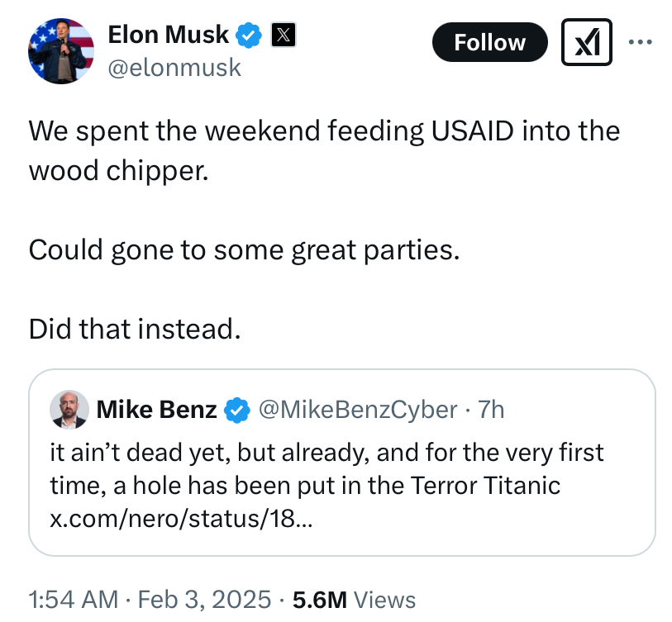
Task: Click the blue verified badge beside Elon Musk
Action: (x=249, y=36)
